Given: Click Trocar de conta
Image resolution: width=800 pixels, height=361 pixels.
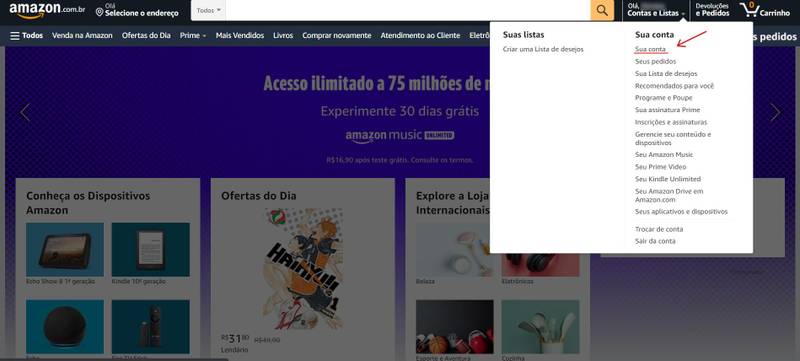Looking at the screenshot, I should pos(659,229).
